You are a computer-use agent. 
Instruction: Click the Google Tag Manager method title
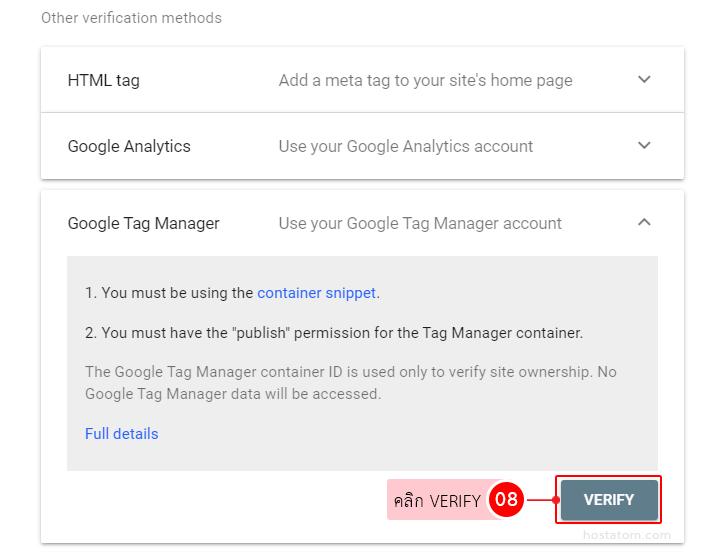click(143, 224)
